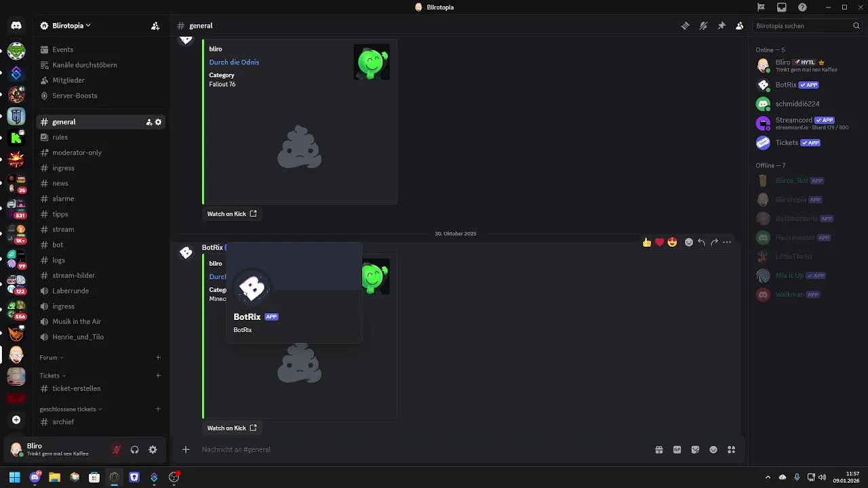868x488 pixels.
Task: Open the quests flag icon in title bar
Action: click(761, 7)
